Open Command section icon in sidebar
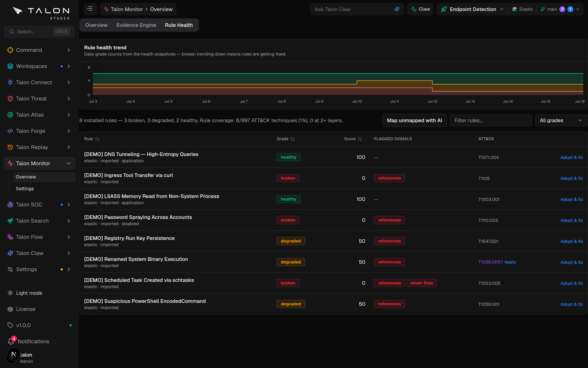This screenshot has width=588, height=368. pos(10,50)
